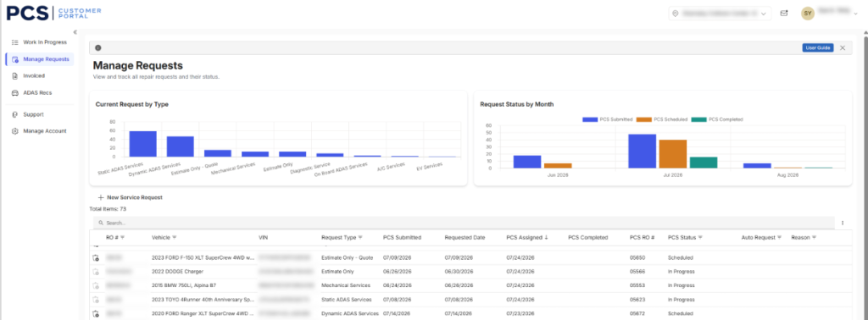This screenshot has width=868, height=320.
Task: Click New Service Request
Action: (130, 197)
